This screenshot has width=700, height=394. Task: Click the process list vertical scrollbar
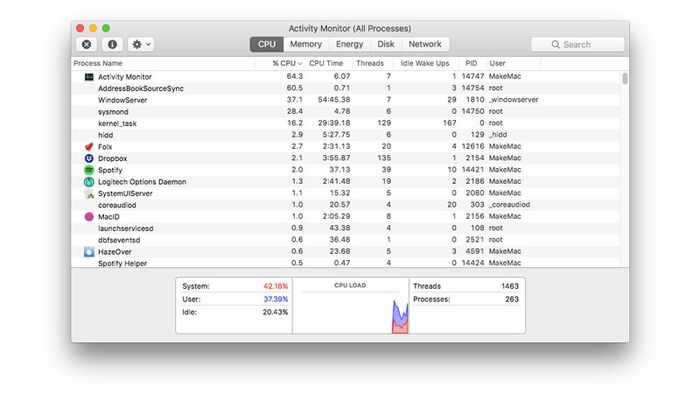625,79
